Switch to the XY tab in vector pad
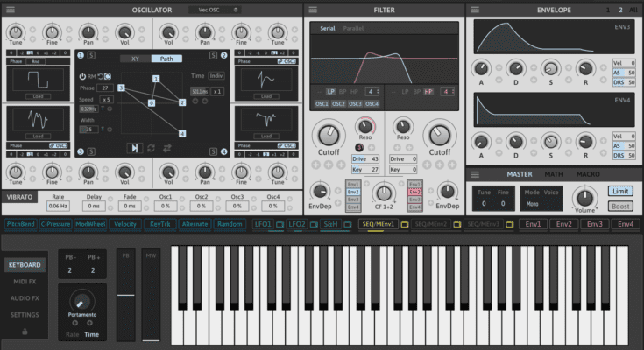The width and height of the screenshot is (644, 350). pos(135,59)
